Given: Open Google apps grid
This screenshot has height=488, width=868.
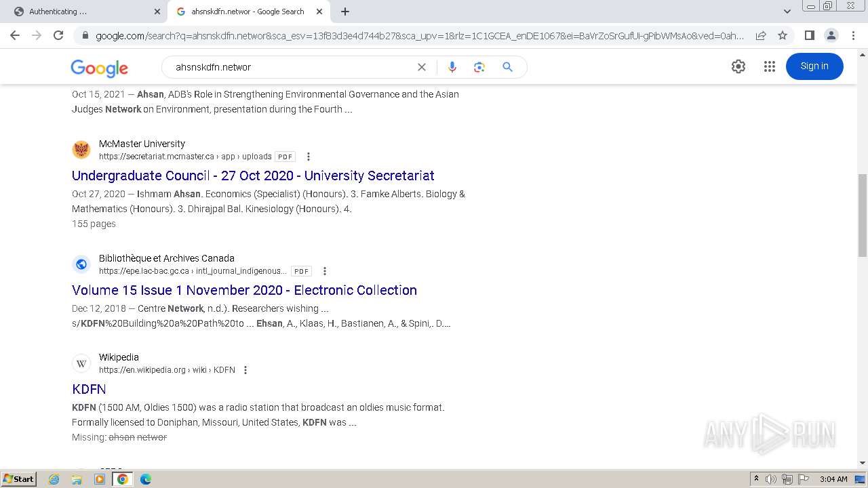Looking at the screenshot, I should coord(769,66).
